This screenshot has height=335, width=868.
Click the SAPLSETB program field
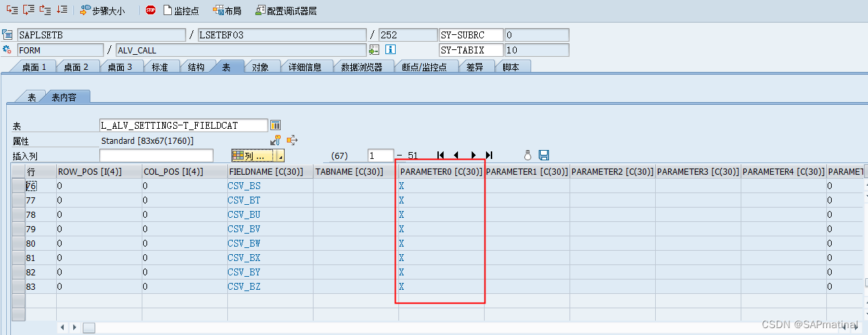[101, 35]
